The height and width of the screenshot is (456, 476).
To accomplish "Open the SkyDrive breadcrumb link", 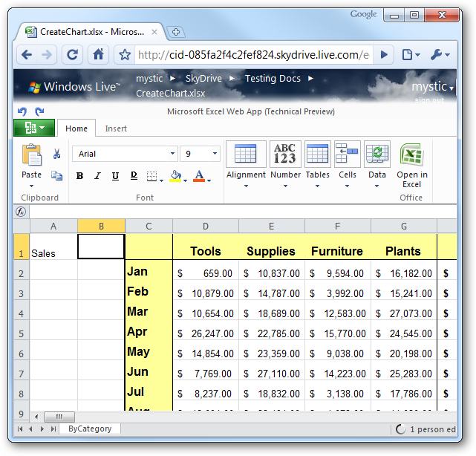I will click(203, 79).
